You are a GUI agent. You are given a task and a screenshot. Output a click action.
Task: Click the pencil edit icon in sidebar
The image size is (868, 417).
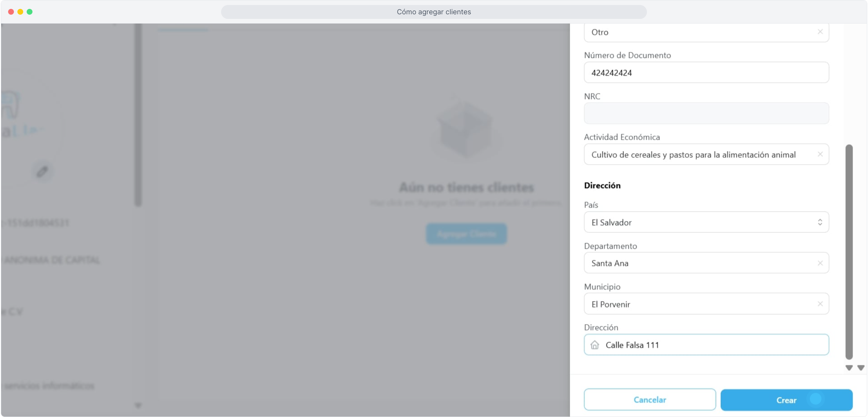point(42,171)
